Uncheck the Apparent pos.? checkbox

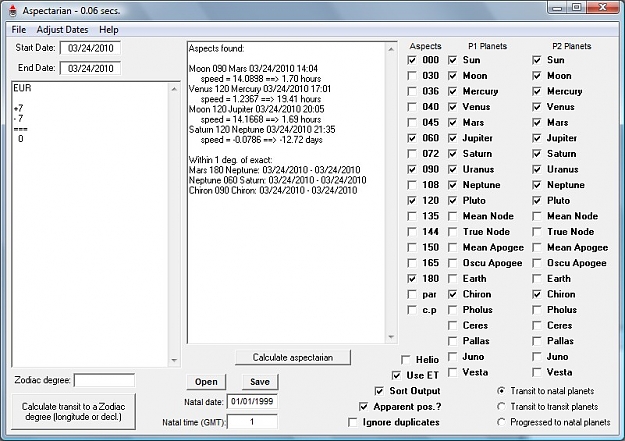pos(363,407)
